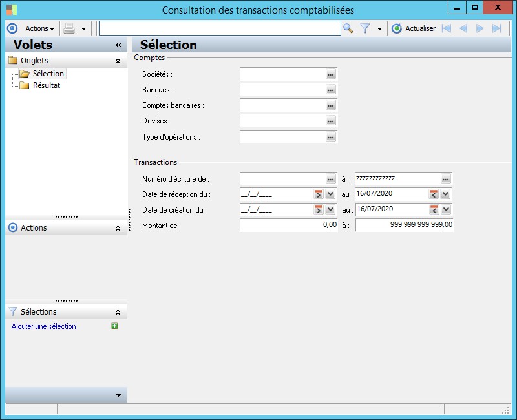Click the Devises input field

[x=282, y=121]
